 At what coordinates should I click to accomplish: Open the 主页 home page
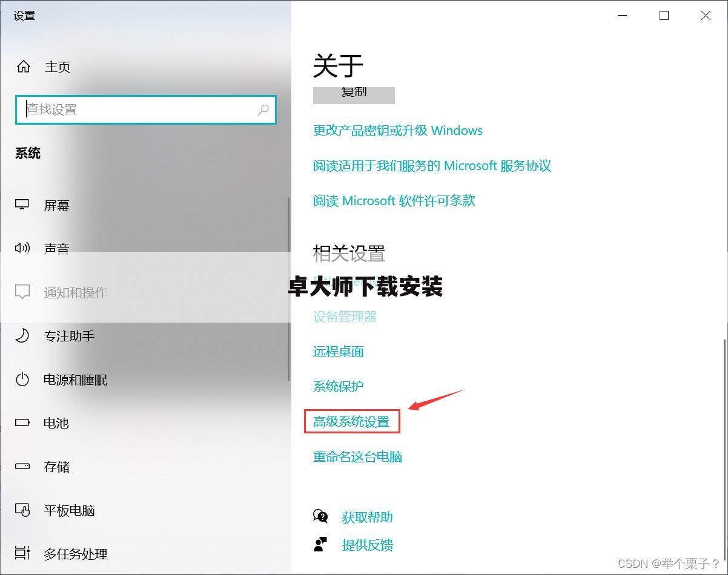click(58, 67)
